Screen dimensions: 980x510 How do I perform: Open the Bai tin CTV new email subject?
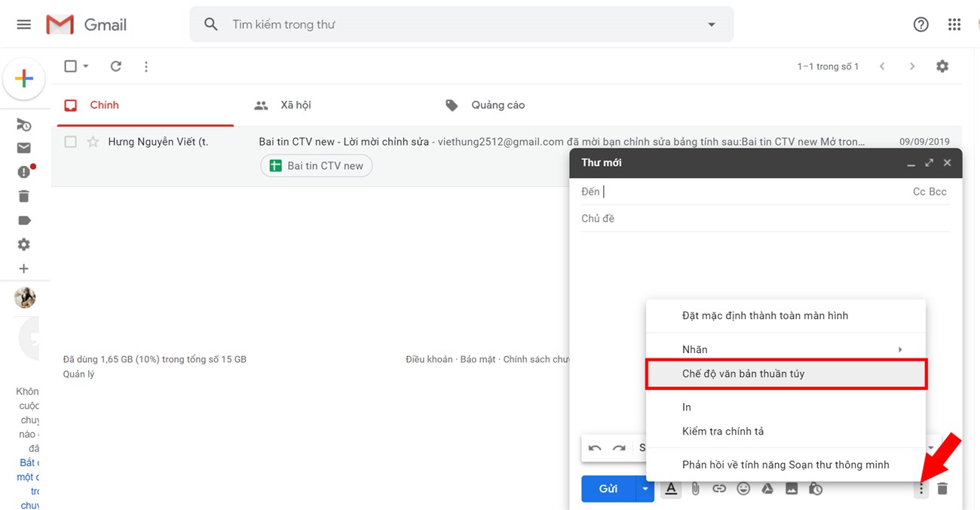click(x=344, y=142)
